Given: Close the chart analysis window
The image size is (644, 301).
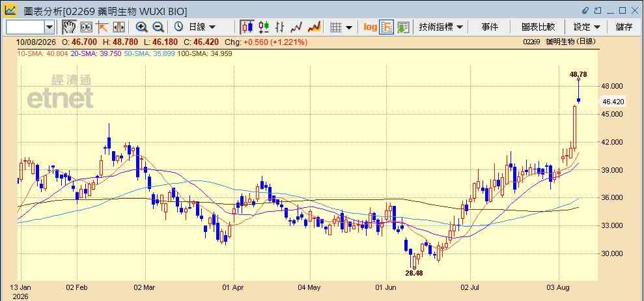Looking at the screenshot, I should [634, 10].
